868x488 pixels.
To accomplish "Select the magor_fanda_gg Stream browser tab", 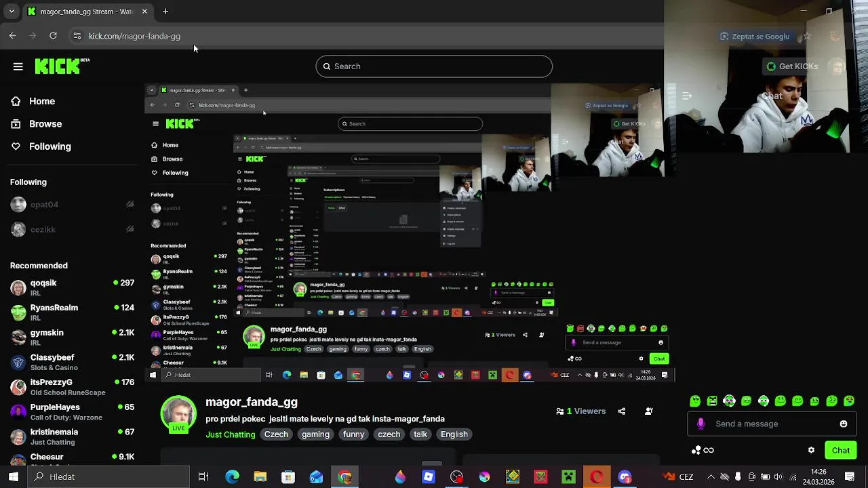I will coord(88,12).
